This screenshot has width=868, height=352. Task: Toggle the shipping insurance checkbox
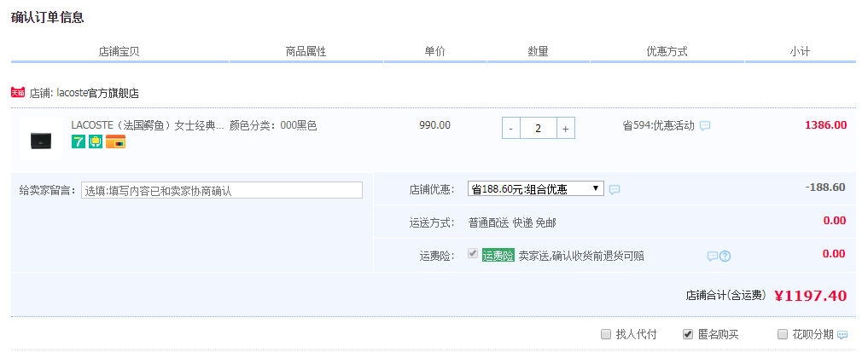coord(473,254)
